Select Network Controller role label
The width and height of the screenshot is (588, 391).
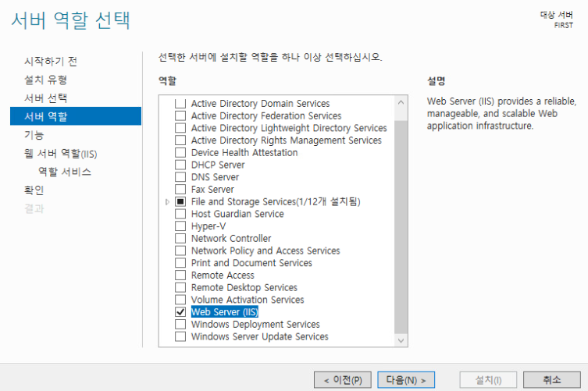pyautogui.click(x=231, y=238)
